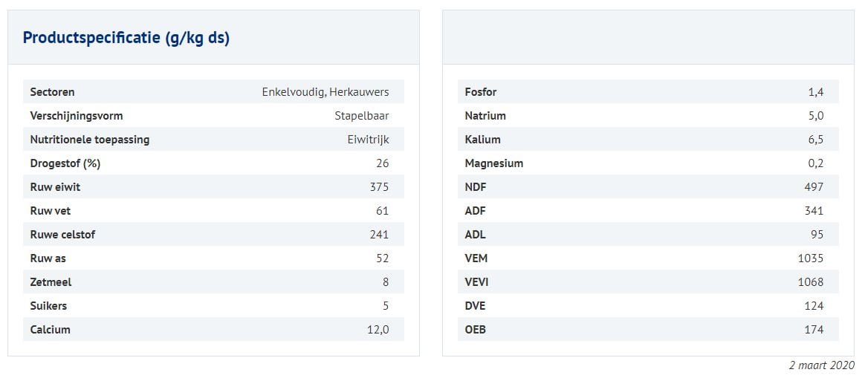Click the Enkelvoudig, Herkauwers value

(325, 92)
